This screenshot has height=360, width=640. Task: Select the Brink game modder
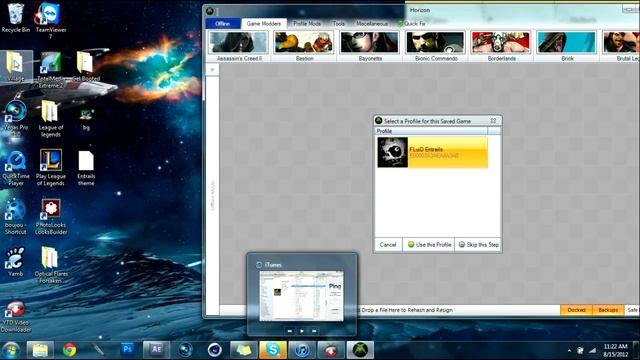[x=567, y=46]
